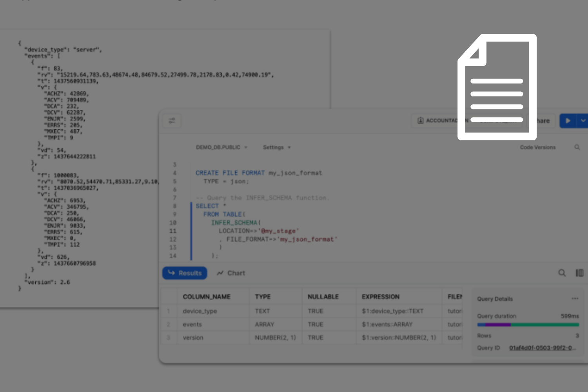Open the results column layout icon
This screenshot has height=392, width=588.
(x=579, y=273)
